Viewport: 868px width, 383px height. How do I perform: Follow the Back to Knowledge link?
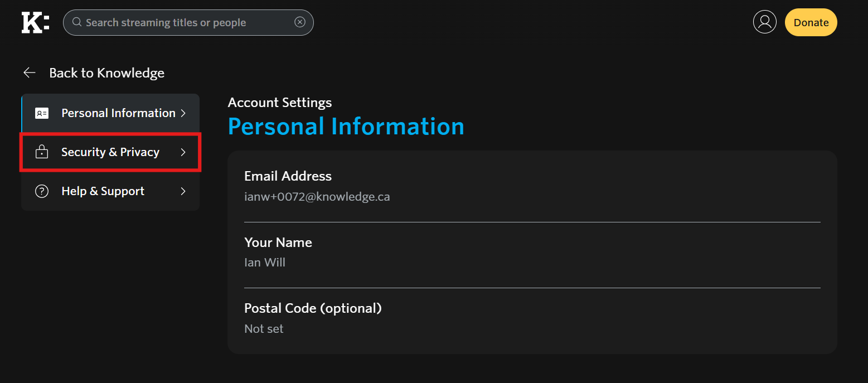click(x=106, y=73)
